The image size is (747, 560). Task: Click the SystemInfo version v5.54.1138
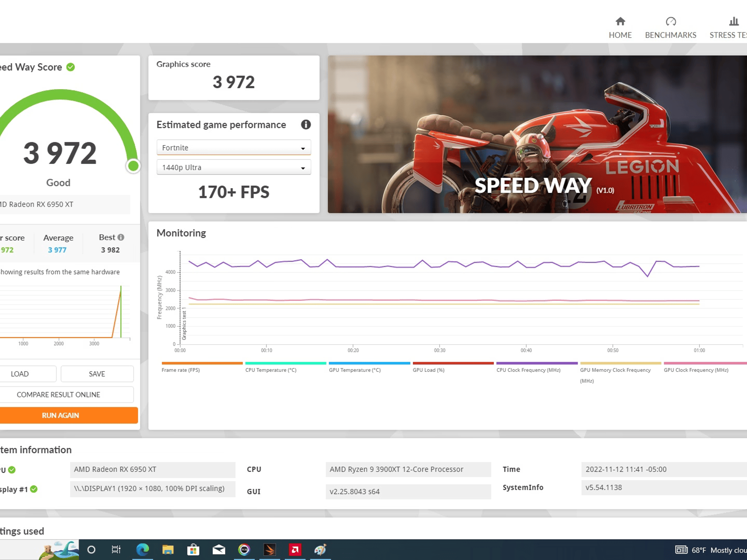tap(664, 487)
